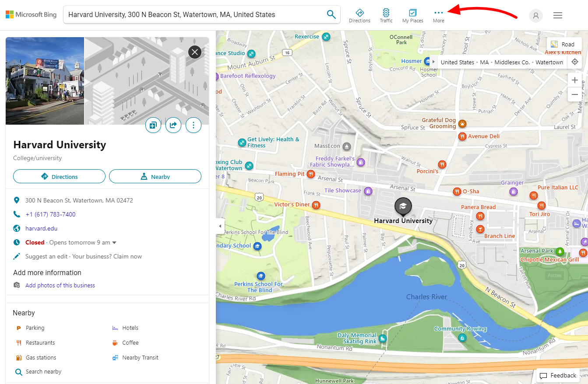The image size is (588, 384).
Task: Select Gas stations under Nearby
Action: coord(41,357)
